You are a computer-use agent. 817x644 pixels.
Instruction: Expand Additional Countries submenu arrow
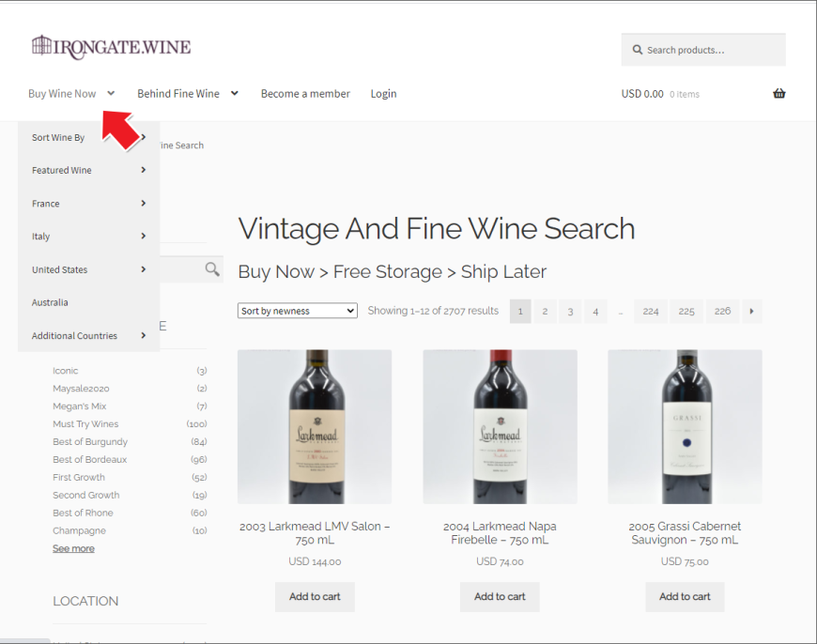tap(144, 335)
